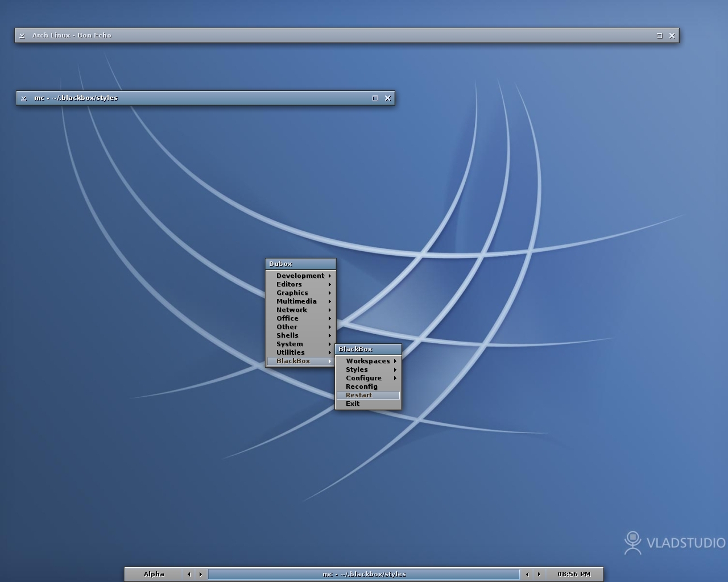
Task: Open the Editors submenu
Action: [300, 284]
